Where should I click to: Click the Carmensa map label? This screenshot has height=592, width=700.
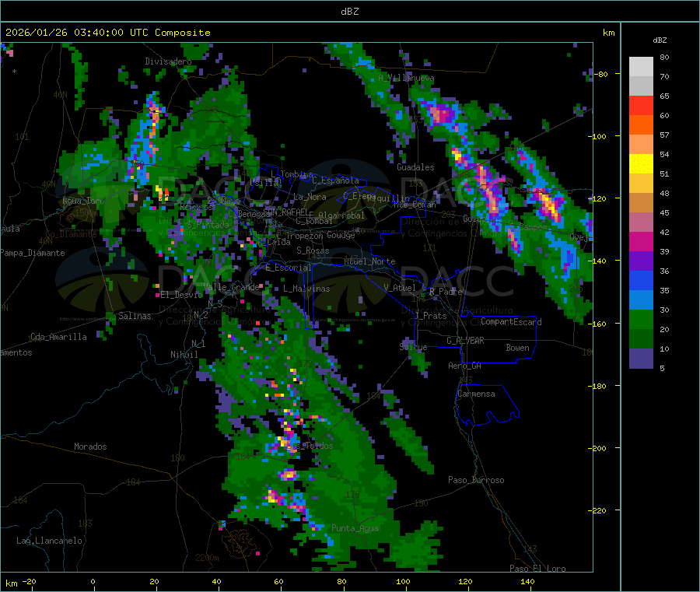(x=476, y=394)
